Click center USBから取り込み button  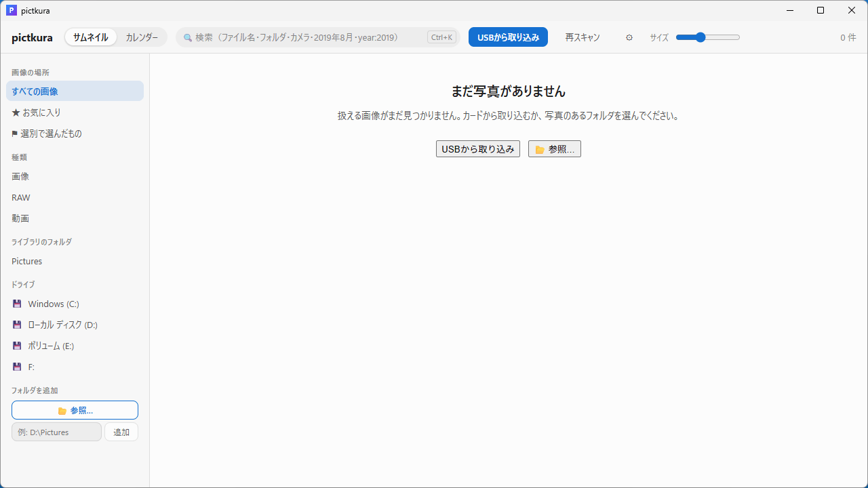pyautogui.click(x=478, y=149)
